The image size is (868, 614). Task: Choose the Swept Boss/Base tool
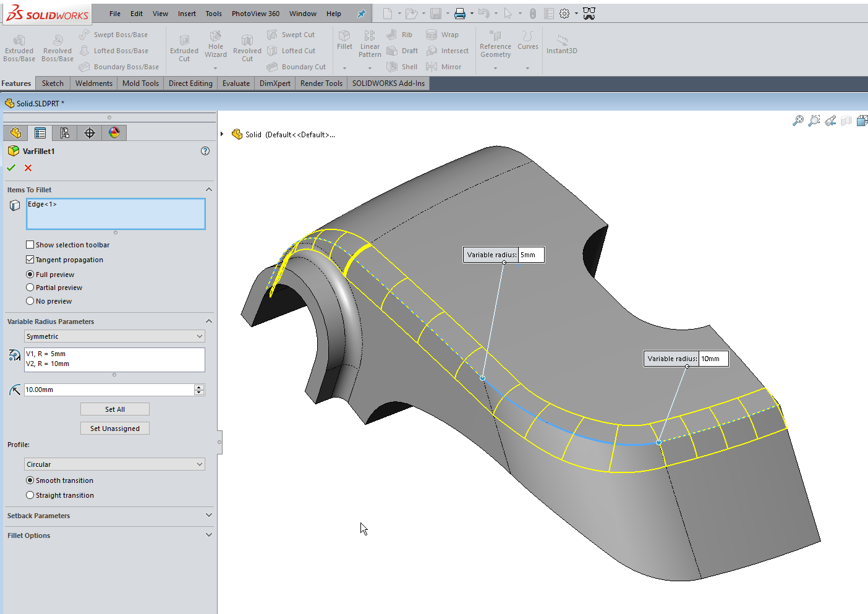coord(113,35)
